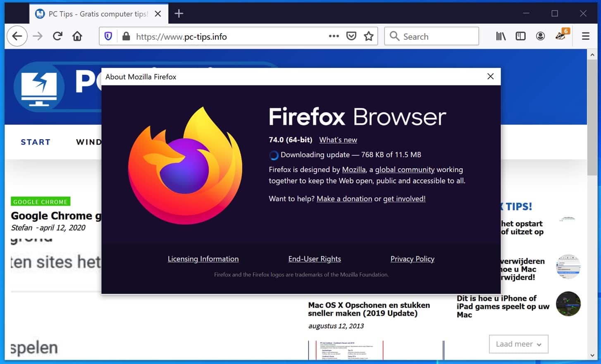Open the Firefox Account icon
Viewport: 601px width, 364px height.
coord(540,36)
